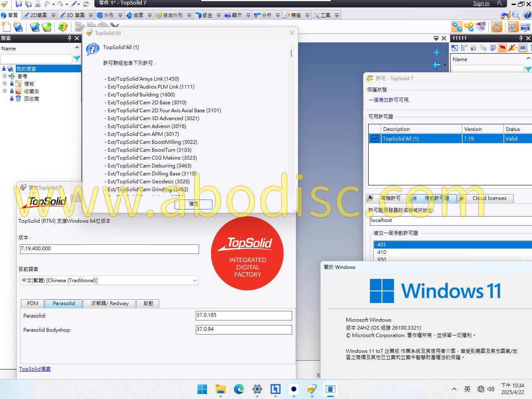Open the dropdown arrow beside 曲面 tab
Image resolution: width=532 pixels, height=399 pixels.
(x=150, y=15)
